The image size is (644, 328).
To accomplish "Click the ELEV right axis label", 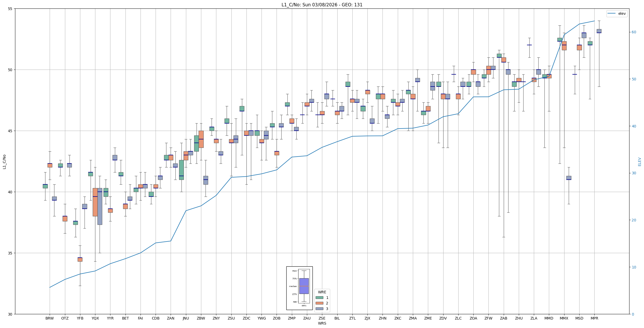I will click(640, 162).
